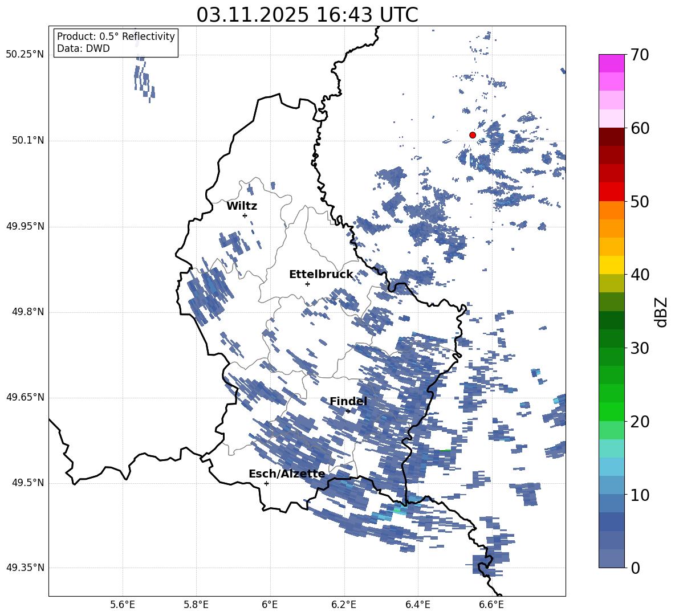
Task: Click the 6°E longitude label
Action: [270, 605]
